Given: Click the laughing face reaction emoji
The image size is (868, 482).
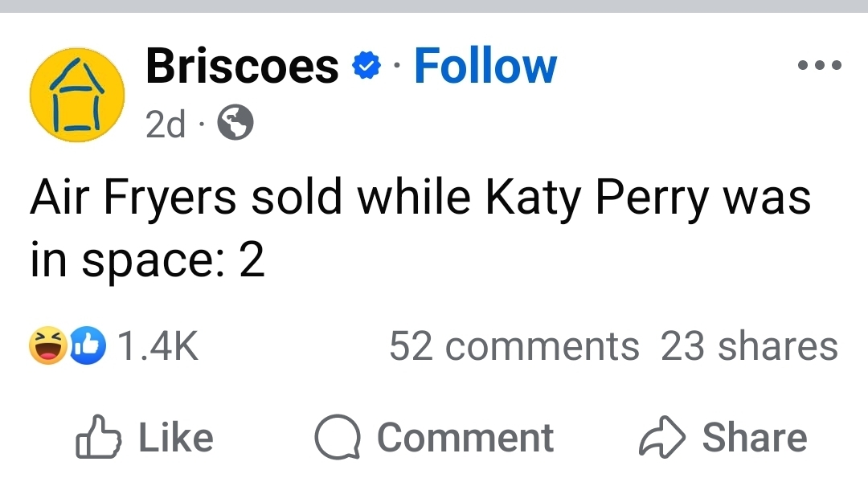Looking at the screenshot, I should (x=47, y=346).
